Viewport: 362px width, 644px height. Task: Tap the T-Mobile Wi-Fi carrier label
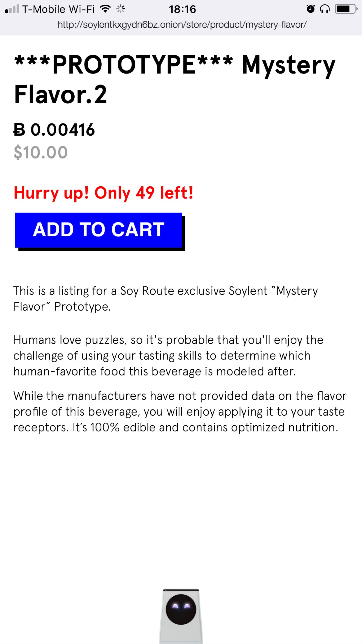click(58, 9)
